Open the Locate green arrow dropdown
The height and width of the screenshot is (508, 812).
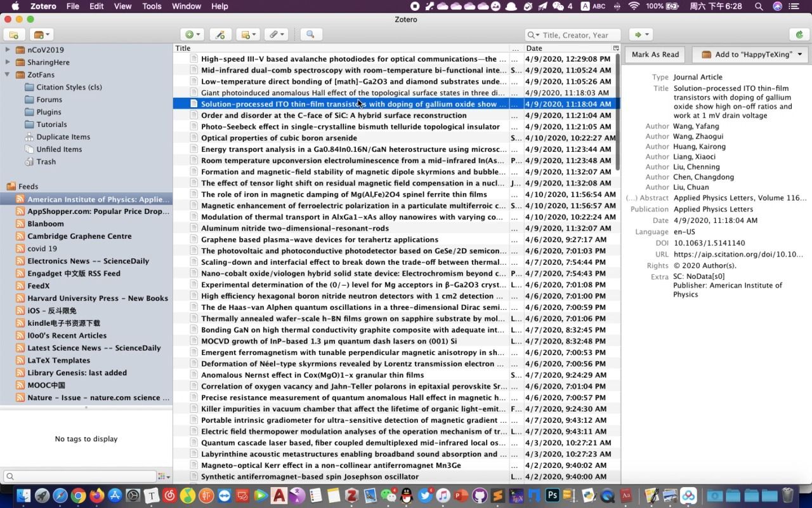click(641, 35)
